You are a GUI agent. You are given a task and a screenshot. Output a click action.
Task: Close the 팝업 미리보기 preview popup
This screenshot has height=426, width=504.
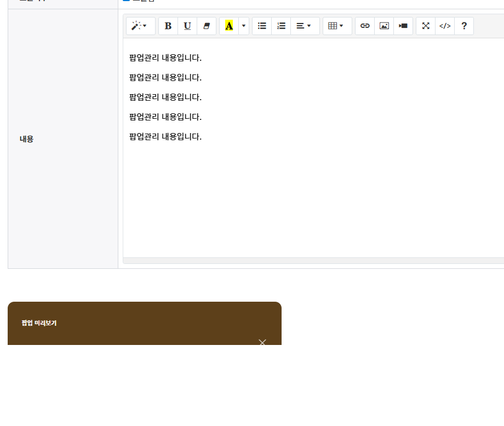[x=262, y=342]
